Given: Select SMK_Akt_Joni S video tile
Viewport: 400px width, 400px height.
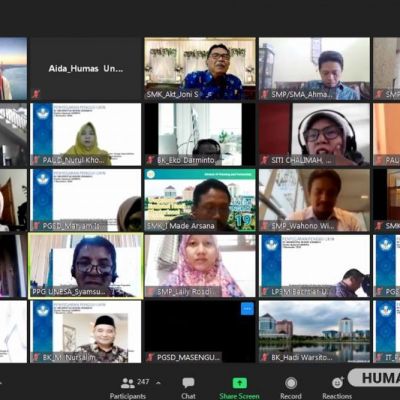Looking at the screenshot, I should tap(200, 69).
